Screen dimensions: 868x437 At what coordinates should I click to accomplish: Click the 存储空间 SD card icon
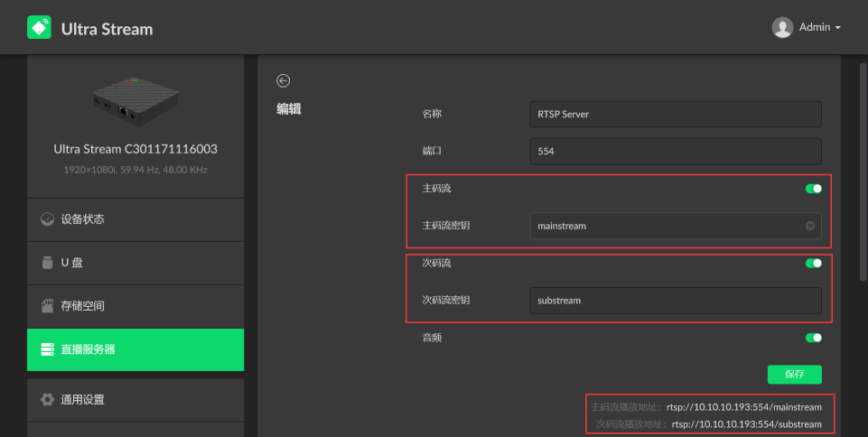(47, 306)
